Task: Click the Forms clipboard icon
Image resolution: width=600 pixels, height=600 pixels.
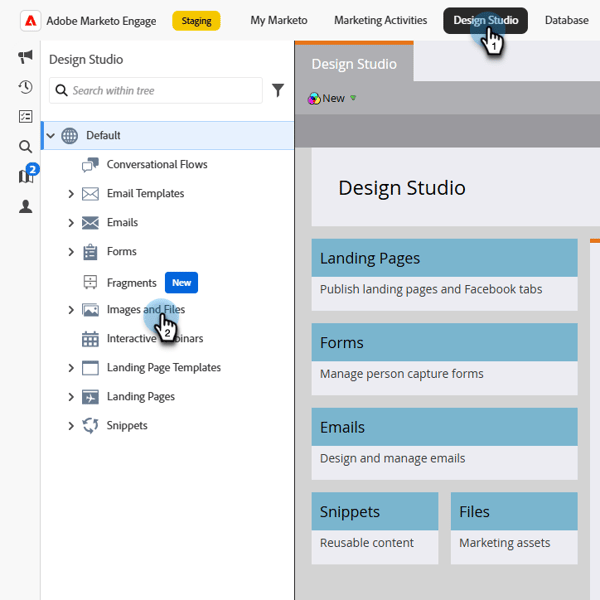Action: coord(90,252)
